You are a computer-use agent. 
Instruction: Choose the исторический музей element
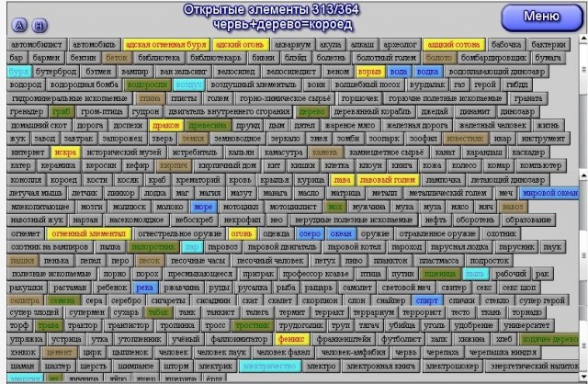click(x=124, y=152)
